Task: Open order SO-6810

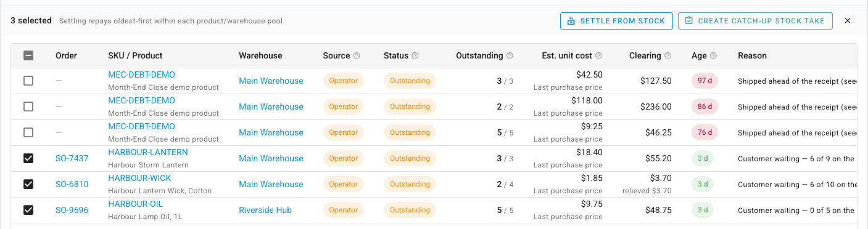Action: coord(72,184)
